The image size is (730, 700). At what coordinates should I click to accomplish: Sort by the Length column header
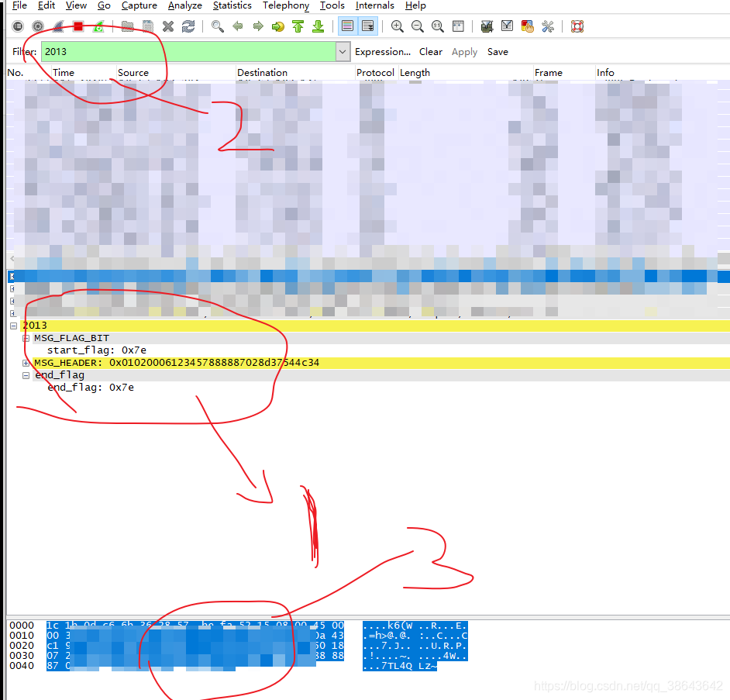point(466,73)
